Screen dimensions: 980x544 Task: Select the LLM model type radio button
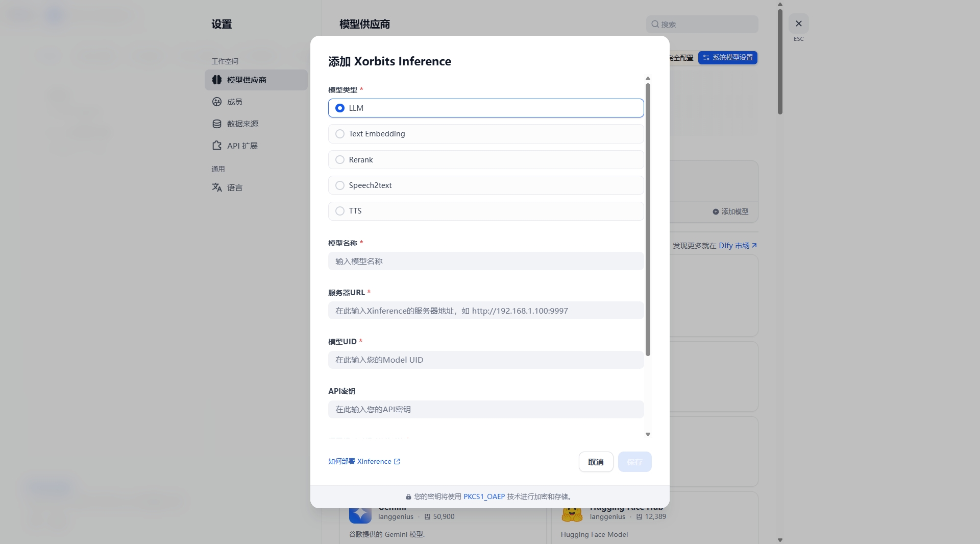click(340, 108)
